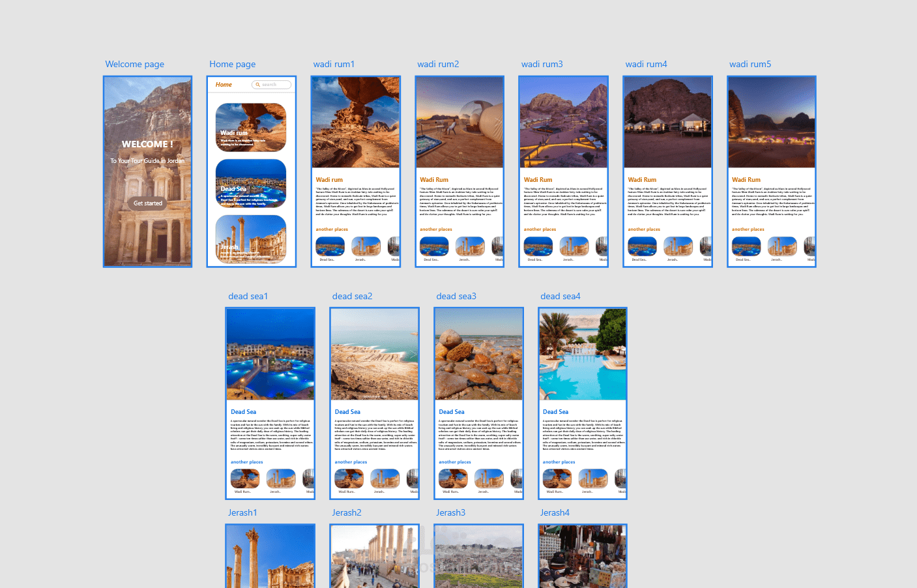Select the wadi rum2 artboard label
Screen dimensions: 917x588
439,64
